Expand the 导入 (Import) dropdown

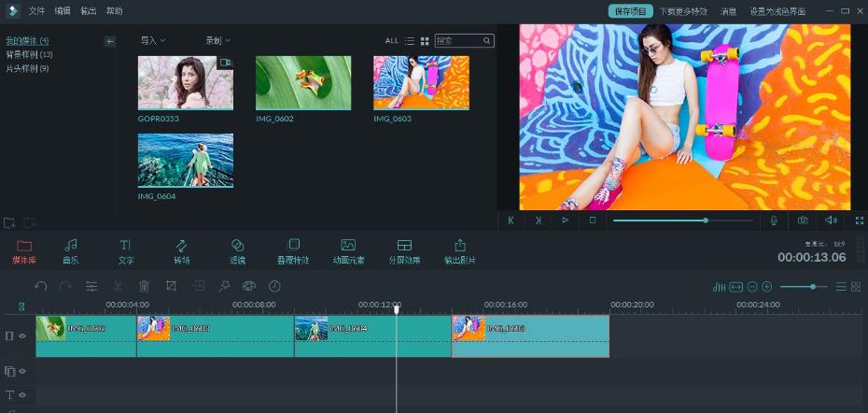[x=153, y=41]
